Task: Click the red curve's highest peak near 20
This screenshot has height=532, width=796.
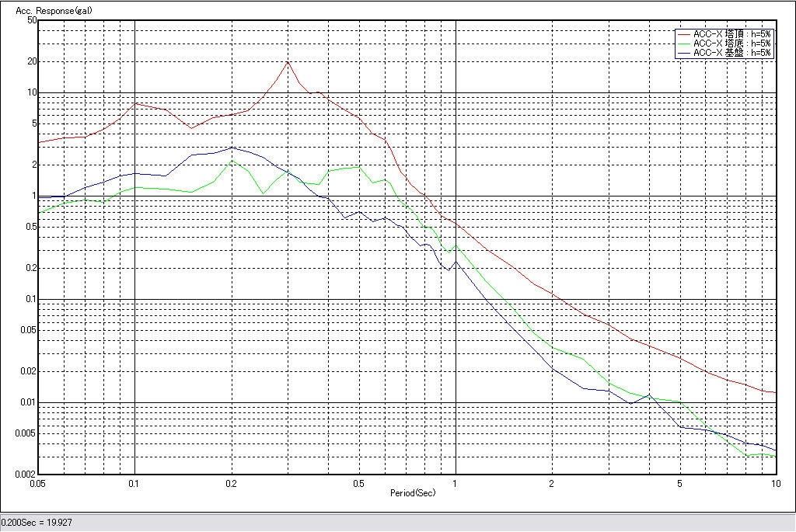Action: click(x=288, y=62)
